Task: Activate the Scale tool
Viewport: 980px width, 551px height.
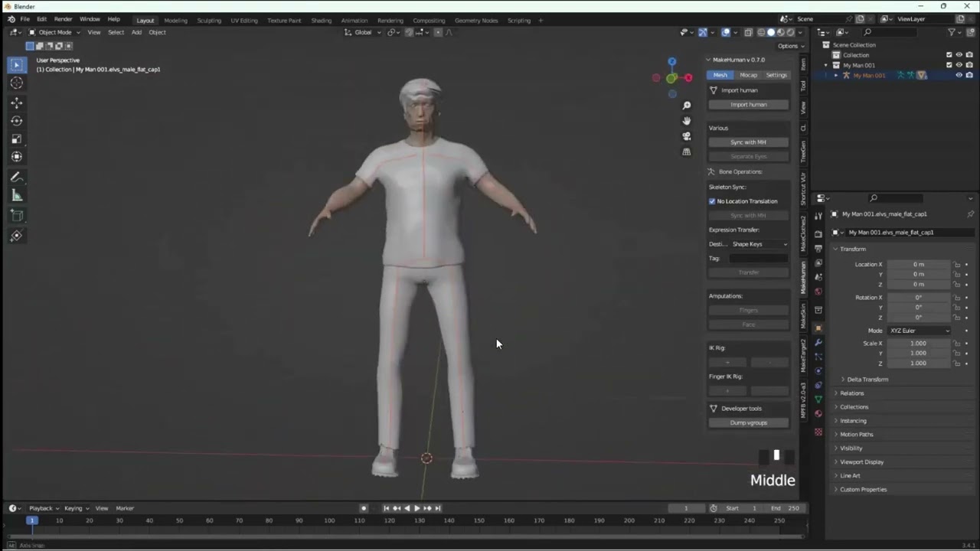Action: 16,139
